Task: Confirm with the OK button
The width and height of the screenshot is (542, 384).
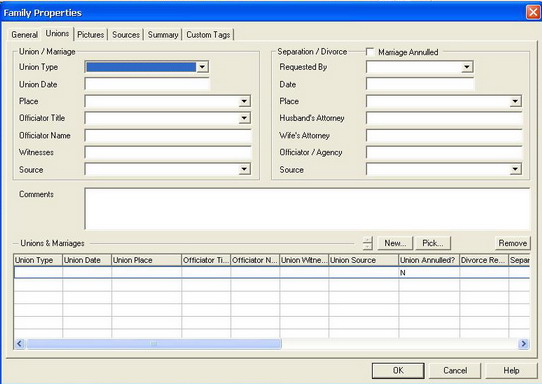Action: coord(398,371)
